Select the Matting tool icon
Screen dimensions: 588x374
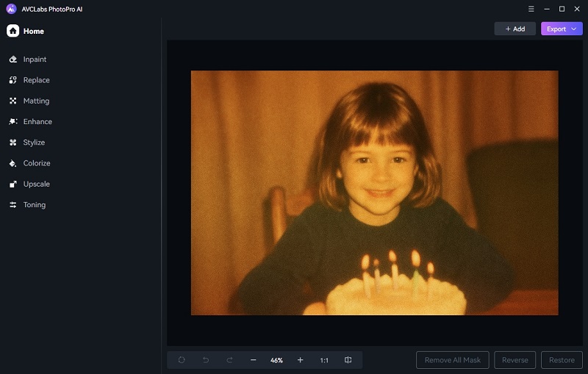tap(13, 101)
